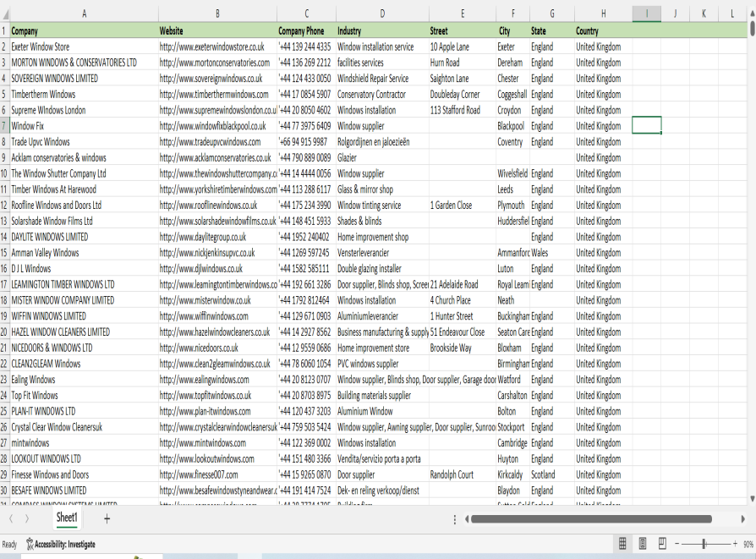Click the Country header cell

click(603, 31)
